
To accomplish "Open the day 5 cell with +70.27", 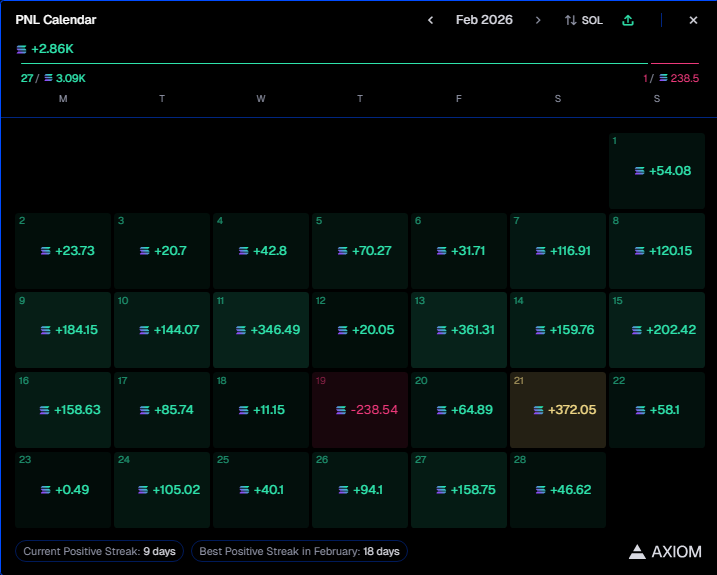I will pyautogui.click(x=360, y=251).
